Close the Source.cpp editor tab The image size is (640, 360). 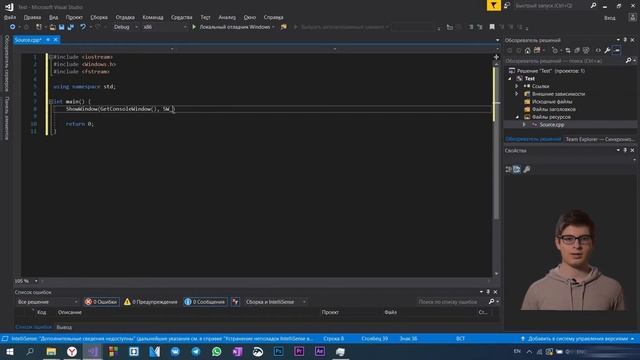[x=56, y=40]
